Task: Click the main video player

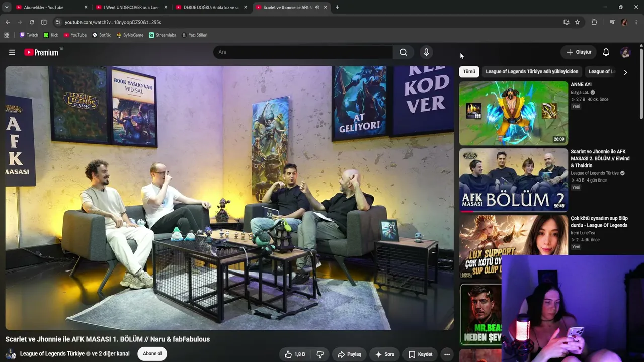Action: [229, 198]
